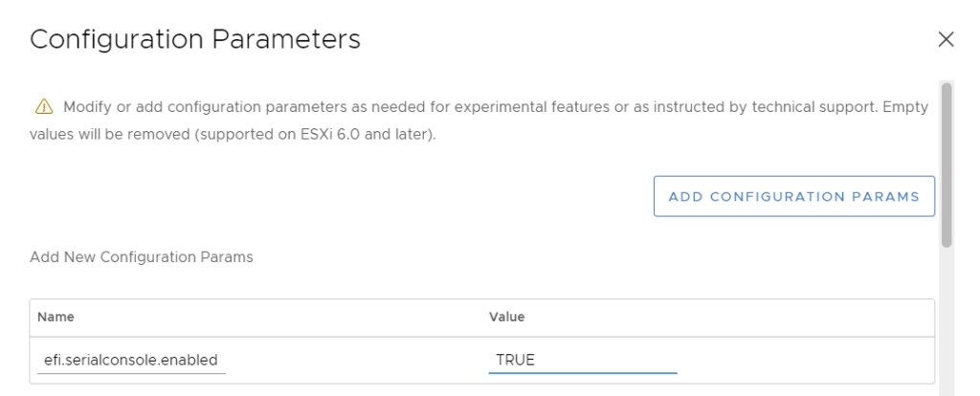The width and height of the screenshot is (980, 396).
Task: Click the yellow warning triangle icon
Action: click(44, 107)
